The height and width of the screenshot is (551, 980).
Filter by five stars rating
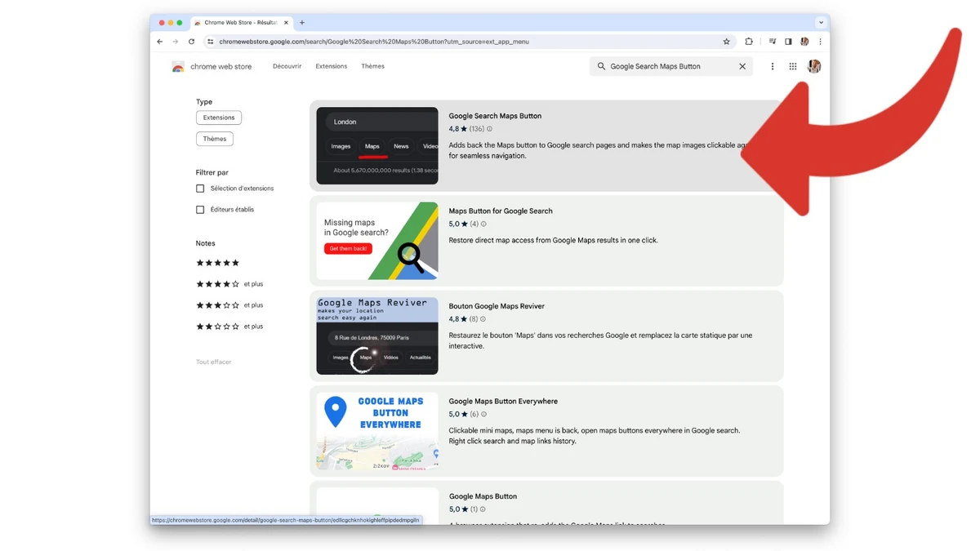click(x=218, y=263)
